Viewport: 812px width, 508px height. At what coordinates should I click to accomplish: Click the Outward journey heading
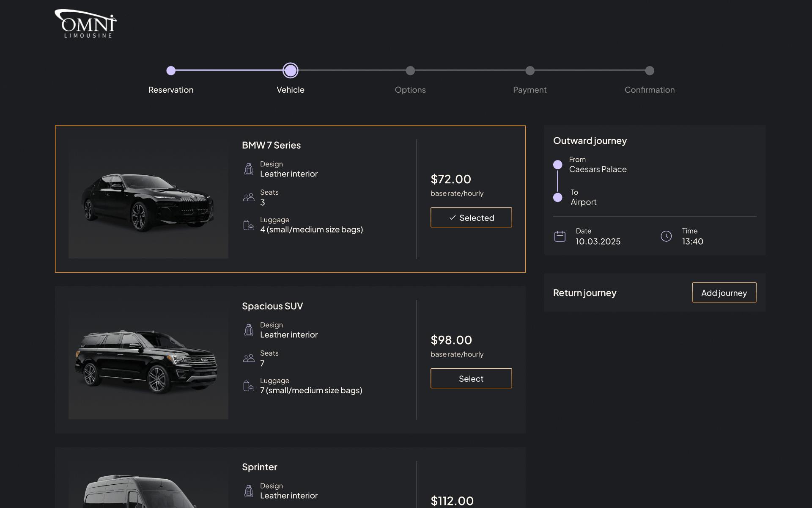[x=590, y=141]
